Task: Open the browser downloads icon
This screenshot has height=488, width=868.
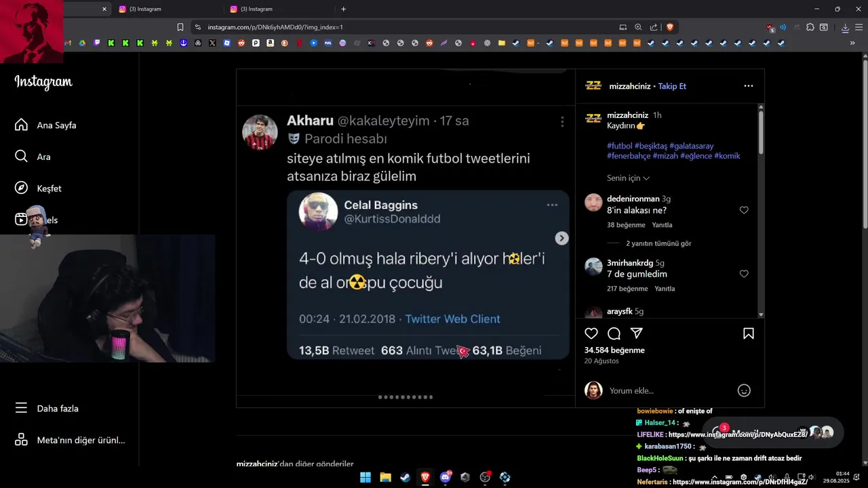Action: pos(846,28)
